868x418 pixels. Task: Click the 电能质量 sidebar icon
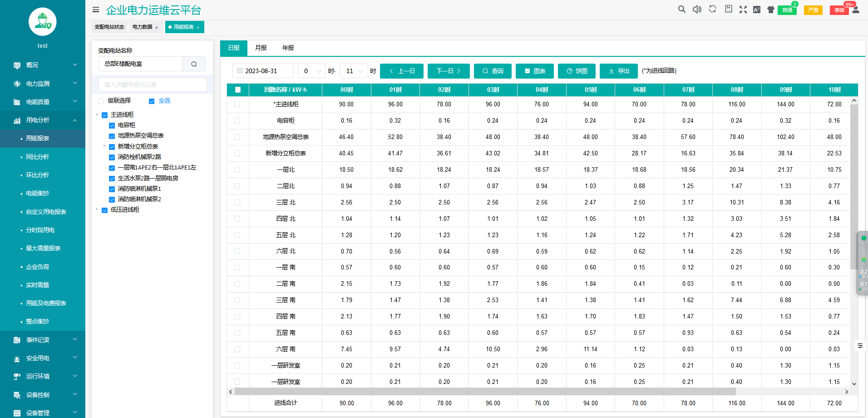(17, 102)
